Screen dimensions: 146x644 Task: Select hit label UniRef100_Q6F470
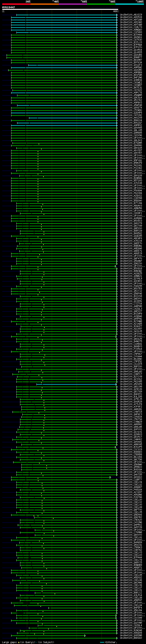point(131,259)
